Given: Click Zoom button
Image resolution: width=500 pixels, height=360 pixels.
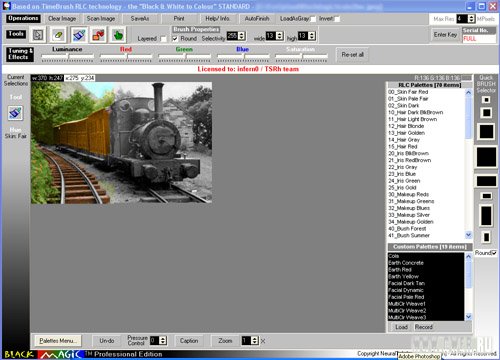Looking at the screenshot, I should point(225,341).
